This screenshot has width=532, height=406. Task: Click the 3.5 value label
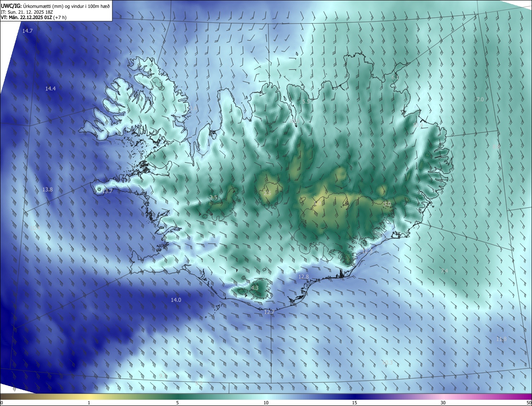213,198
